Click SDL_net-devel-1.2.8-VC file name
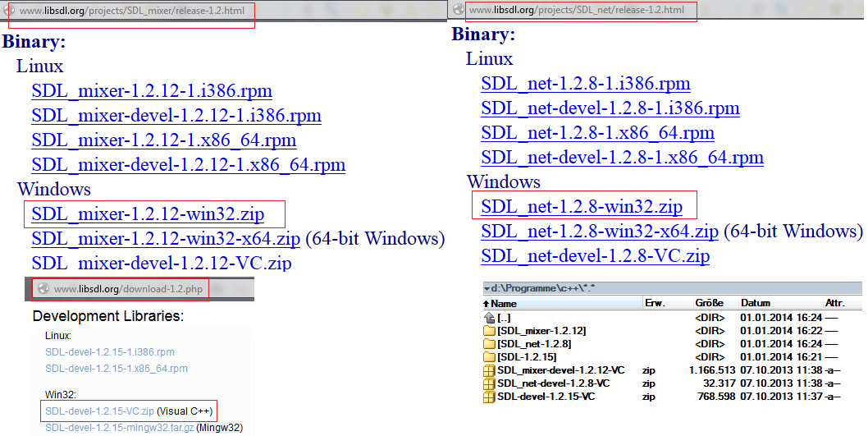 (554, 384)
